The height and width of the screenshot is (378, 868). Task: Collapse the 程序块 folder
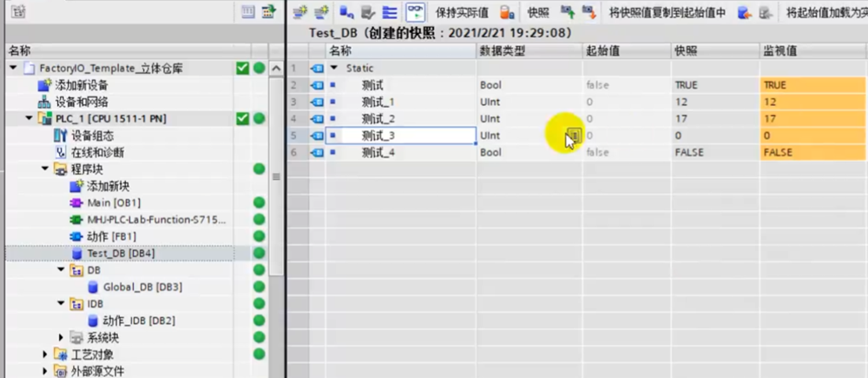[44, 169]
